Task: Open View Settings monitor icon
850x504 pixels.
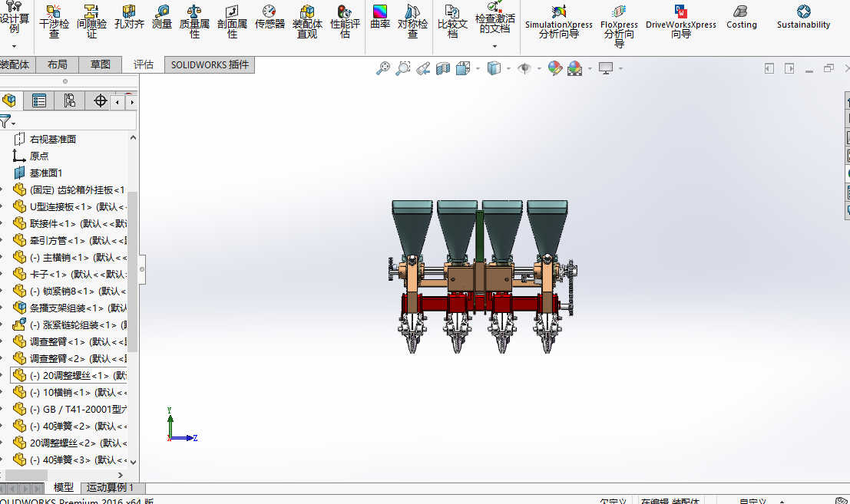Action: [606, 68]
